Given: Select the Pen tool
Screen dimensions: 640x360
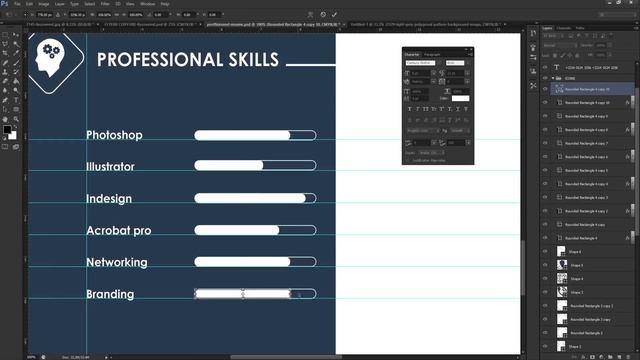Looking at the screenshot, I should 5,100.
